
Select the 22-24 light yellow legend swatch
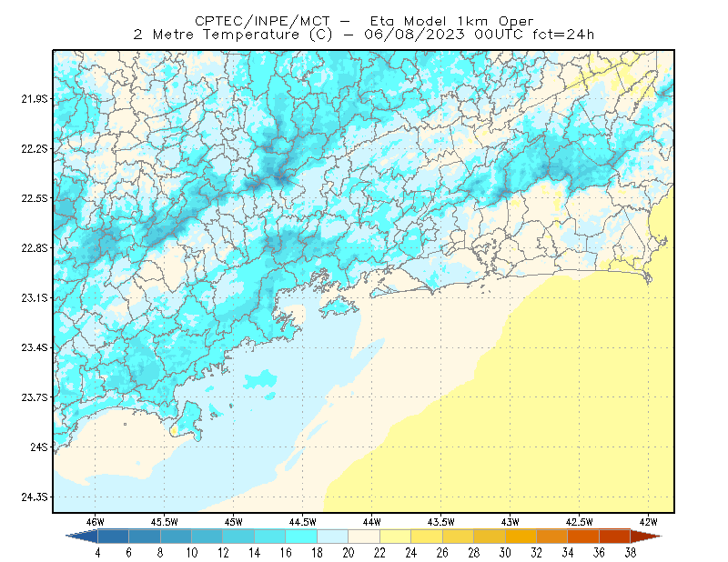tap(395, 537)
